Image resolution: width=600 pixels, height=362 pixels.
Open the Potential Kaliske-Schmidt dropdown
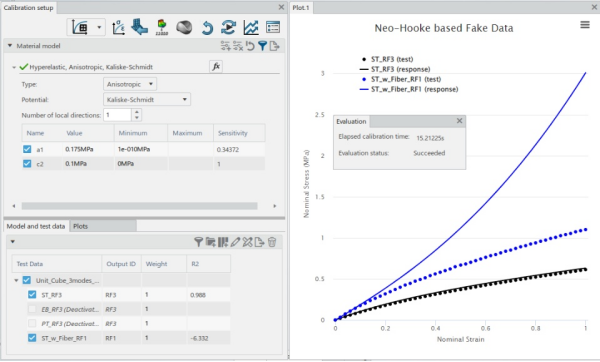[x=147, y=99]
